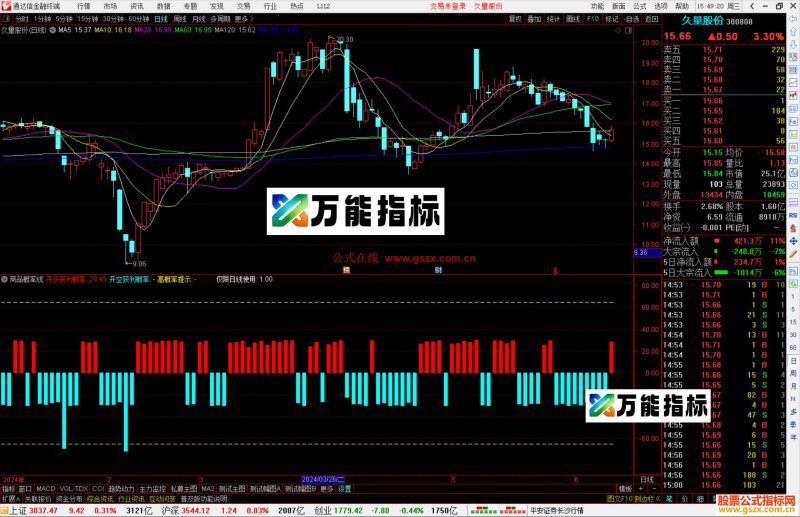Click the 2024/03/26 date marker on timeline

coord(322,480)
